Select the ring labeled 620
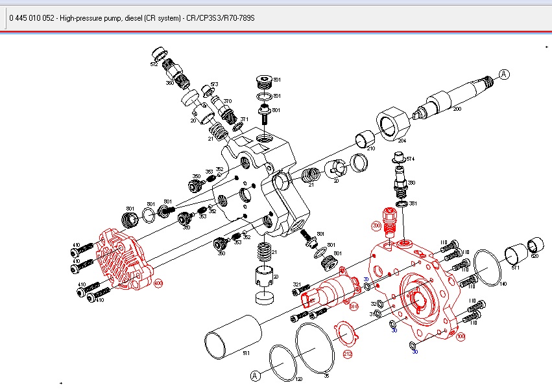The width and height of the screenshot is (552, 392). coord(536,246)
